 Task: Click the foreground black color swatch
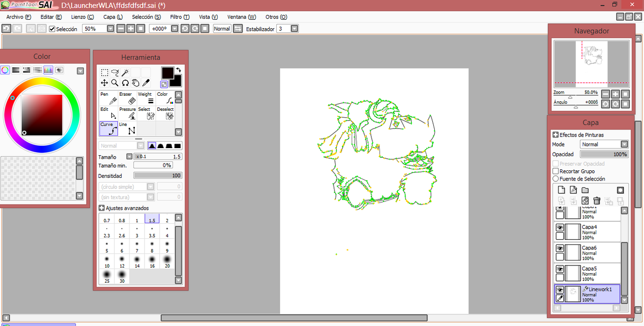tap(168, 73)
